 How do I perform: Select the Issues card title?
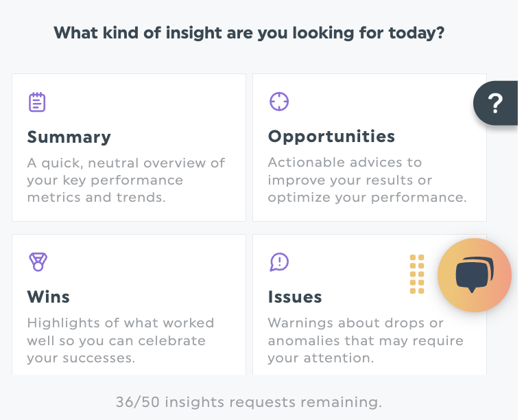point(295,296)
